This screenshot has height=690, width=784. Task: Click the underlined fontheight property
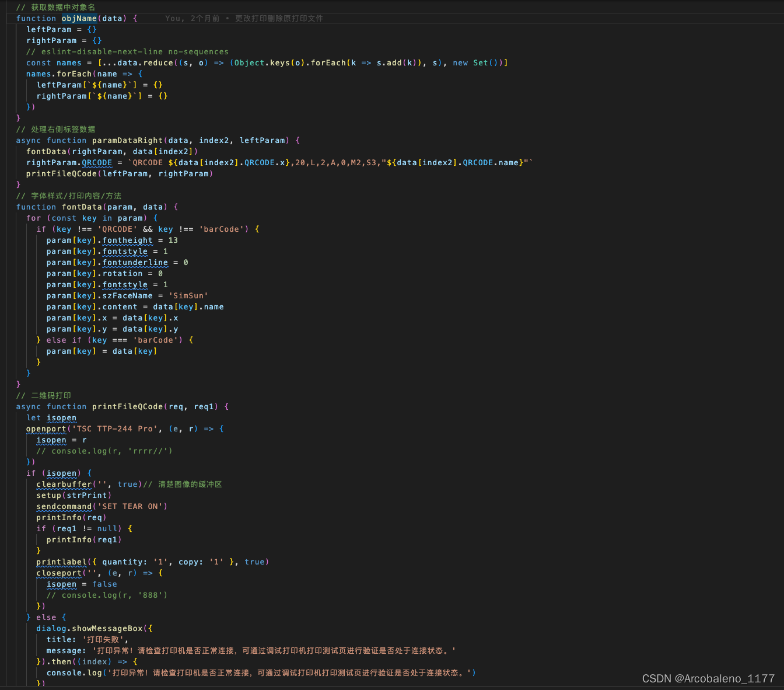pos(128,240)
